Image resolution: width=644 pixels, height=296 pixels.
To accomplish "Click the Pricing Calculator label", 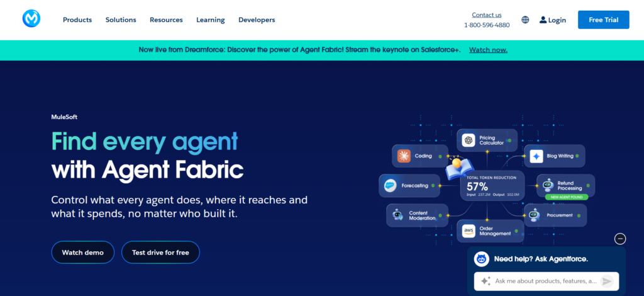I will [492, 140].
